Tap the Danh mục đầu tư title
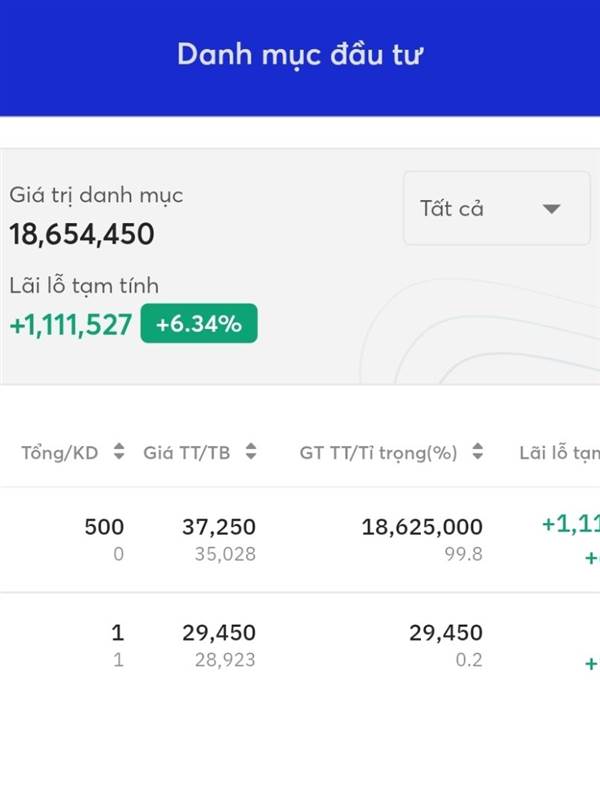Image resolution: width=600 pixels, height=800 pixels. point(300,55)
